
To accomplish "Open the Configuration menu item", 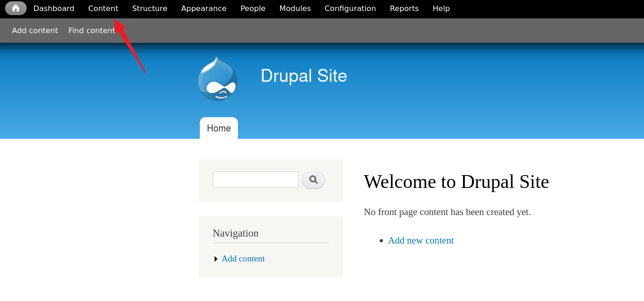I will 350,8.
